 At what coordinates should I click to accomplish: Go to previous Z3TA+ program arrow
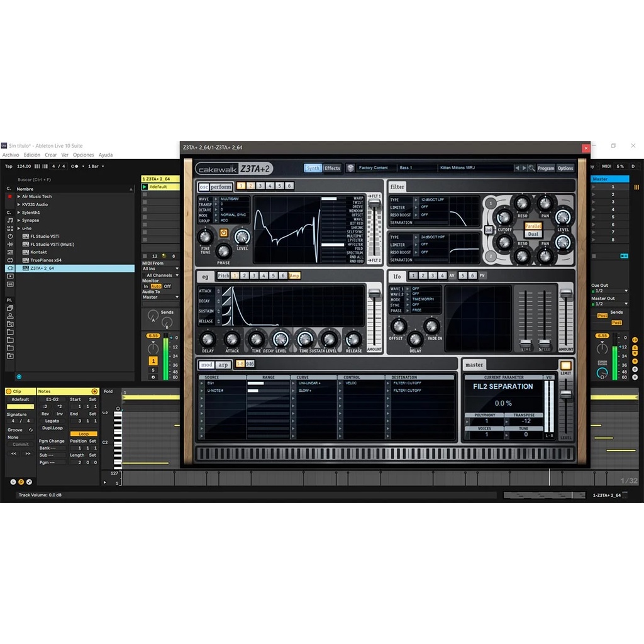(517, 168)
